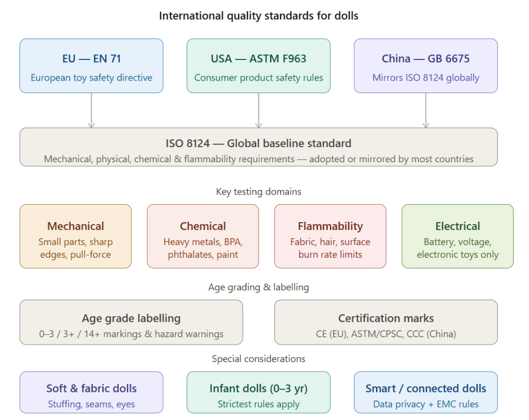The height and width of the screenshot is (420, 529).
Task: Click the Infant dolls (0–3 yr) card
Action: click(258, 393)
